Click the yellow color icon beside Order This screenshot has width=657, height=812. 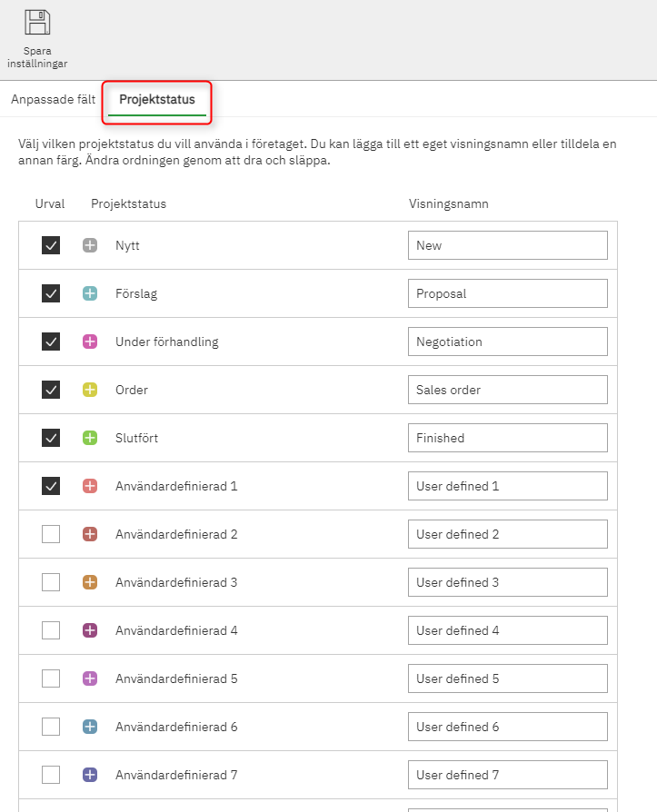(x=90, y=390)
